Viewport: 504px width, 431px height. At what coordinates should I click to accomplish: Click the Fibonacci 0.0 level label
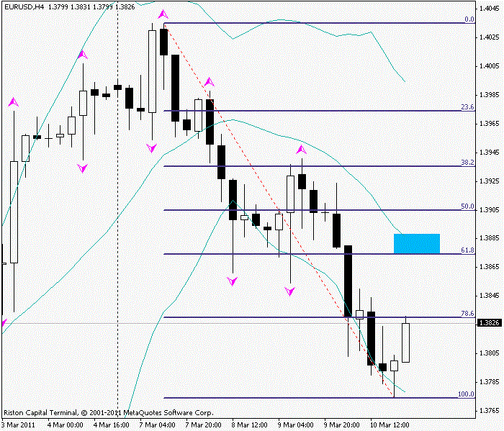point(469,19)
